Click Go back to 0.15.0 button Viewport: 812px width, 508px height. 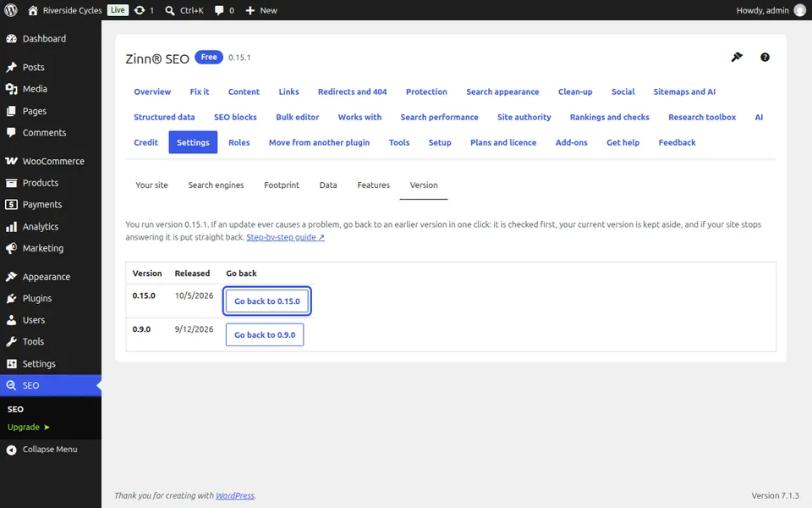(x=267, y=301)
